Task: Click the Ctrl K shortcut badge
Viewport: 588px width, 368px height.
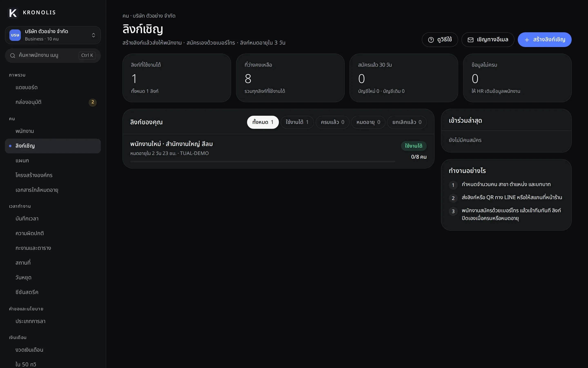Action: [87, 55]
